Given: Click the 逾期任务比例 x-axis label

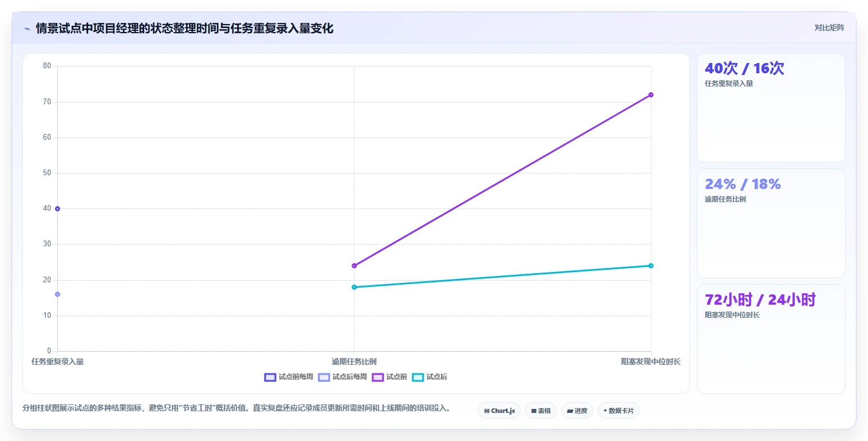Looking at the screenshot, I should 354,361.
